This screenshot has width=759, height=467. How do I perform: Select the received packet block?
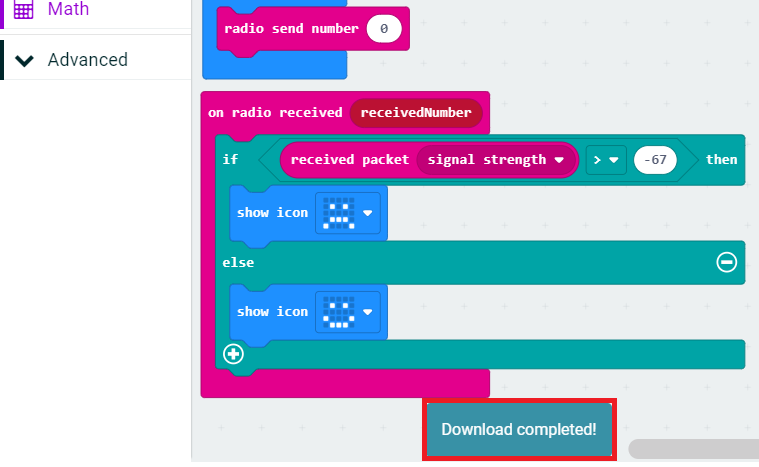[352, 159]
